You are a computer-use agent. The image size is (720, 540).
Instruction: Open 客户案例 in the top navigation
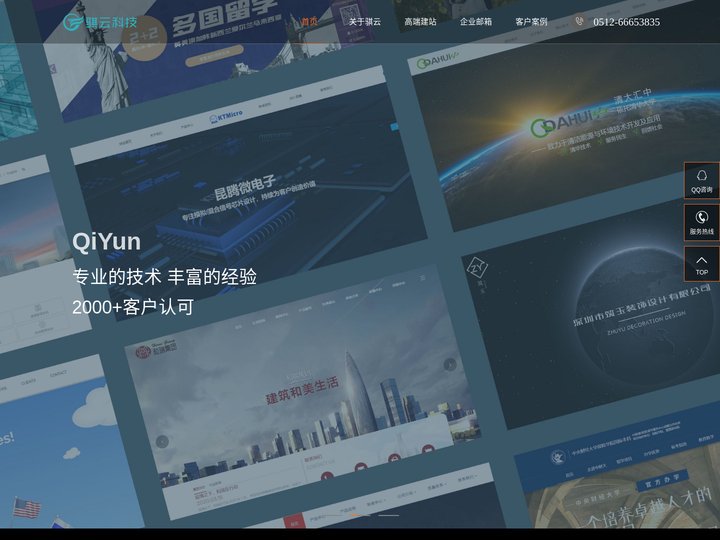tap(531, 22)
